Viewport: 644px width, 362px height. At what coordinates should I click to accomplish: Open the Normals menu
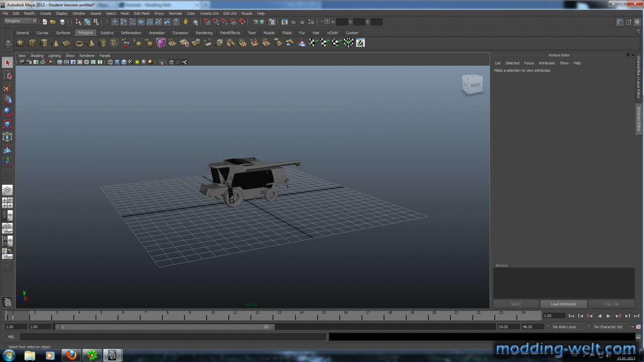click(x=175, y=13)
